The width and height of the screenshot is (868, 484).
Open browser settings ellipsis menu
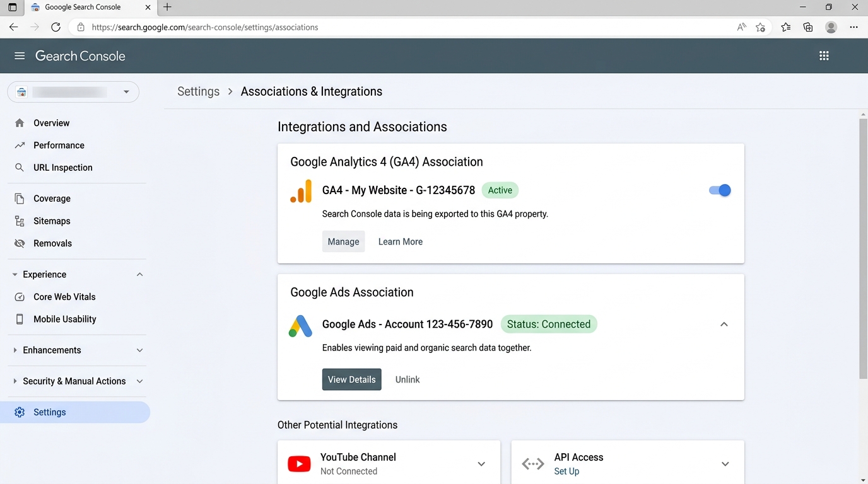(853, 27)
